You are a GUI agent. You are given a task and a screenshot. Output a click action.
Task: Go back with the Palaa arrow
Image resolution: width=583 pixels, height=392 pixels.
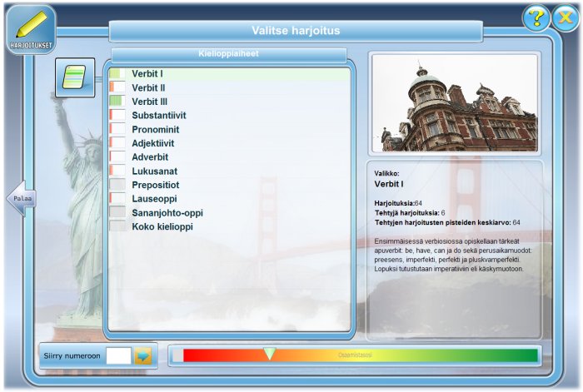(x=21, y=198)
